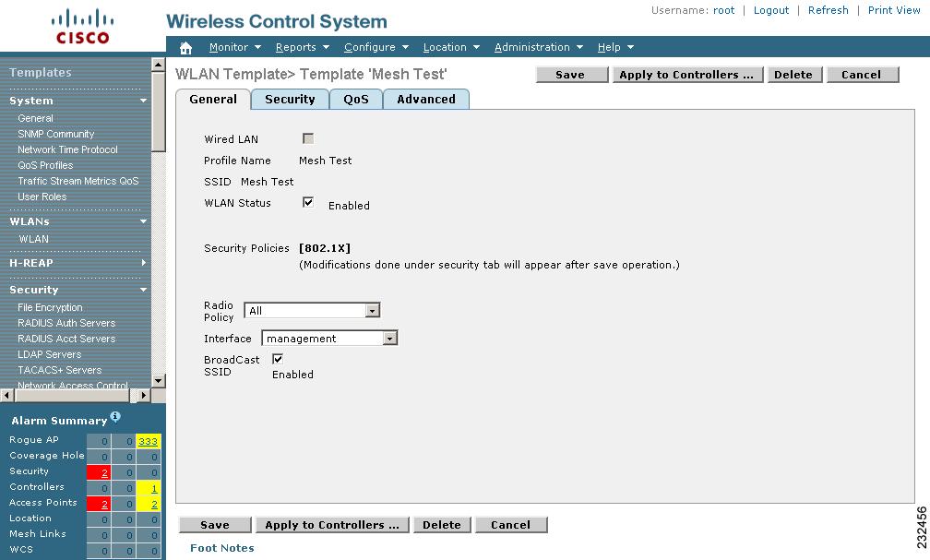This screenshot has width=930, height=560.
Task: Click Access Points minor alarm count 2
Action: [149, 504]
